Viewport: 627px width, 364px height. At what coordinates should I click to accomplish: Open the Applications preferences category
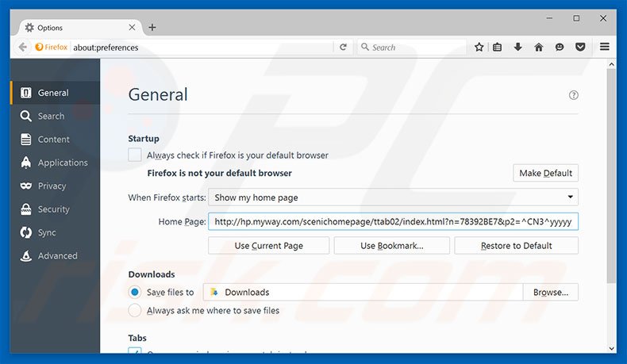56,163
